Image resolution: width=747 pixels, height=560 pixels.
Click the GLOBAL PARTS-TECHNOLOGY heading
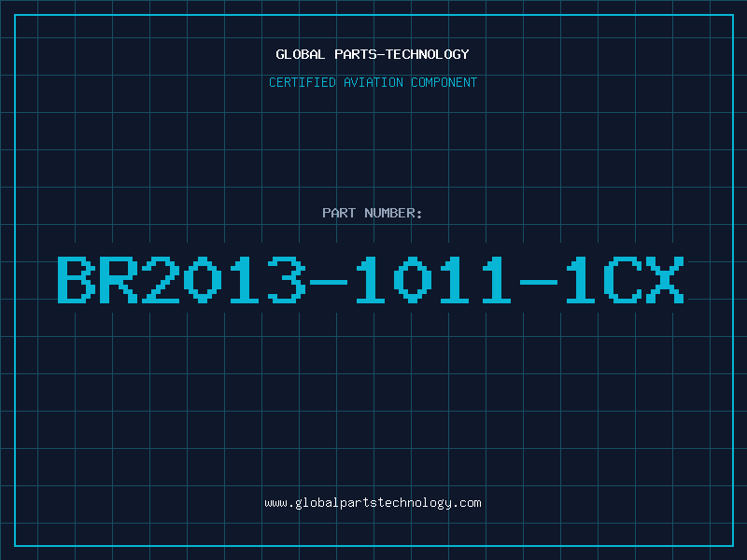click(x=373, y=54)
